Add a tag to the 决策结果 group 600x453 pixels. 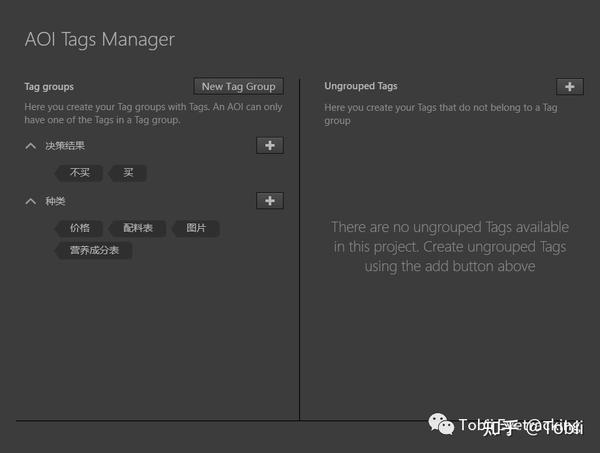tap(270, 146)
